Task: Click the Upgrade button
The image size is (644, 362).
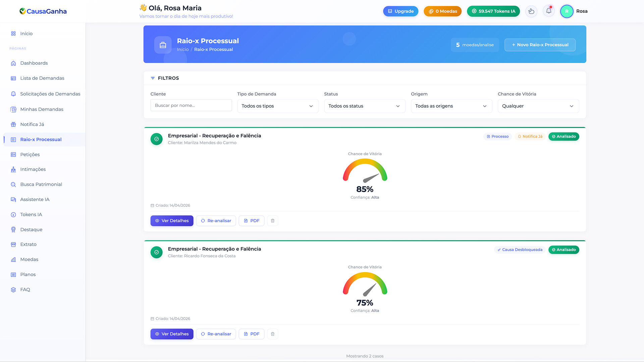Action: [401, 11]
